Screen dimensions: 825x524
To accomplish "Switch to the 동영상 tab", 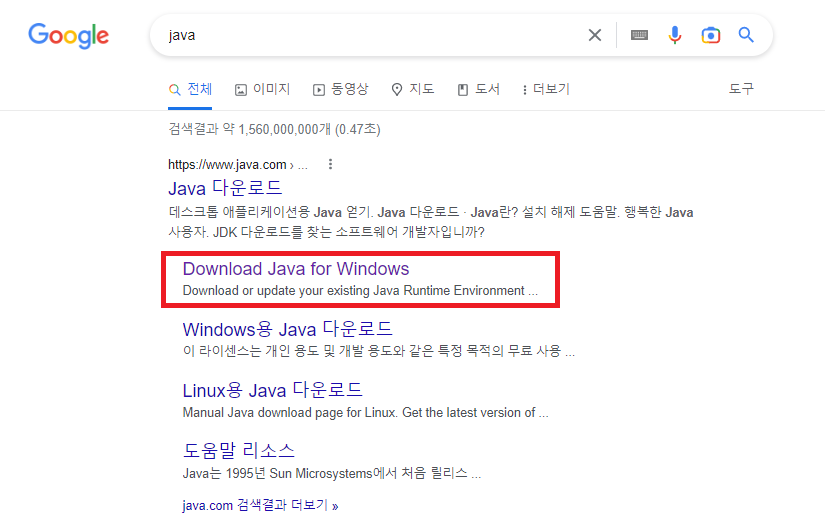I will (x=340, y=89).
